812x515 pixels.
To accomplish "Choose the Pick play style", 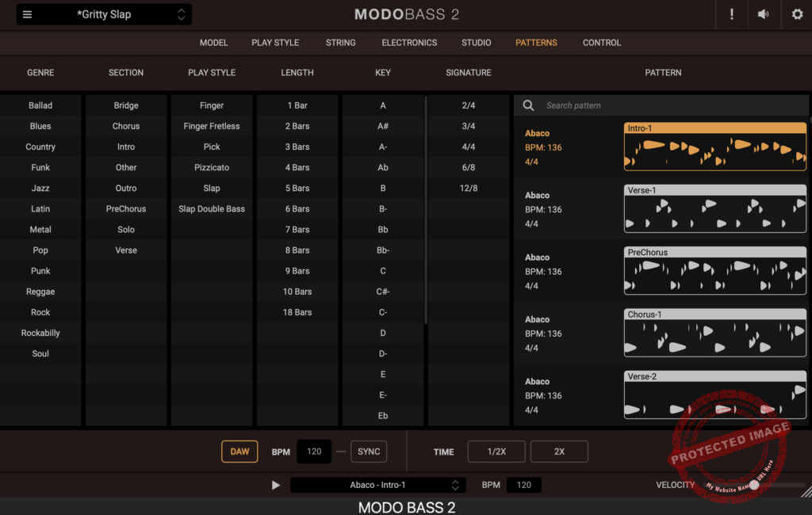I will click(x=212, y=147).
